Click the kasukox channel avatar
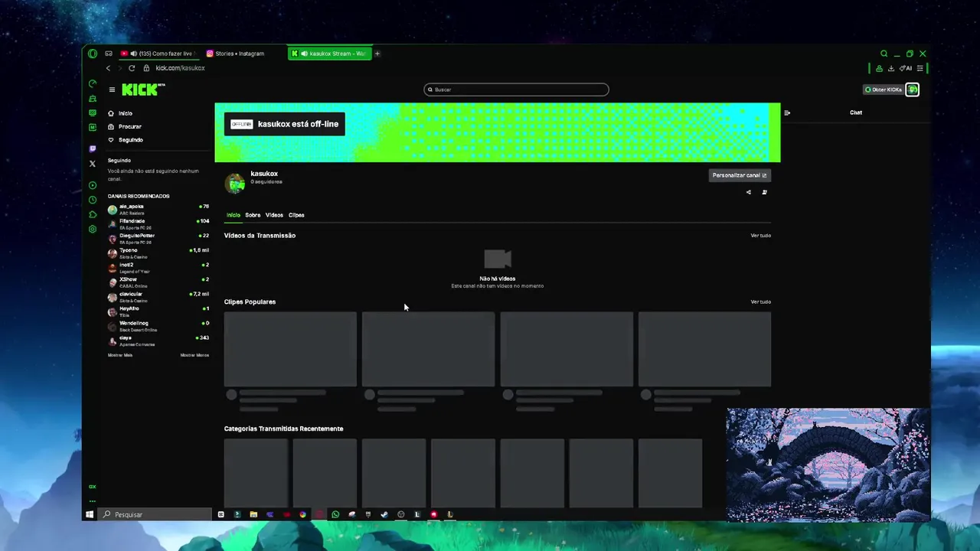The height and width of the screenshot is (551, 980). point(235,183)
